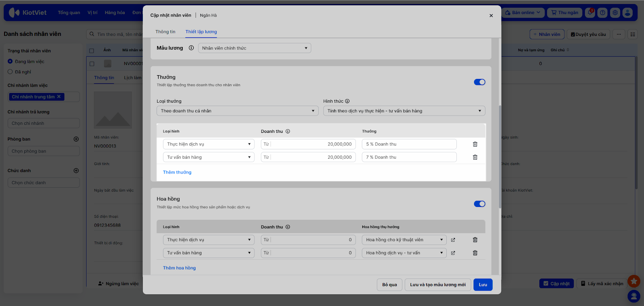Turn off the Hoa hồng toggle
Image resolution: width=644 pixels, height=306 pixels.
(479, 204)
